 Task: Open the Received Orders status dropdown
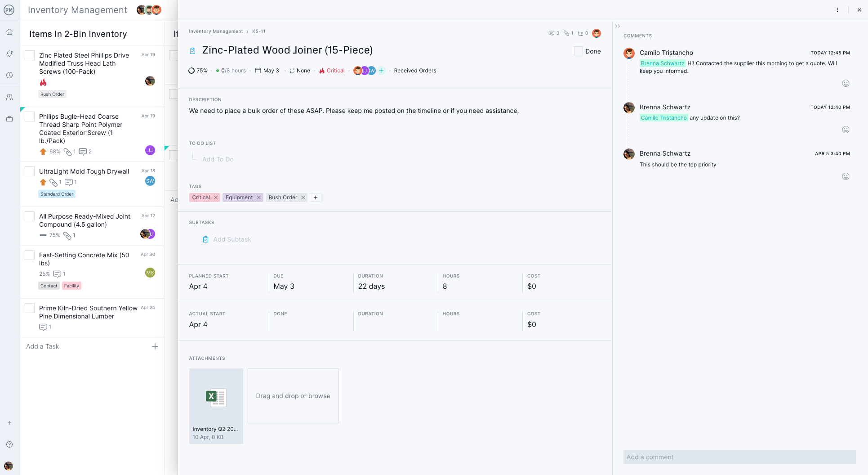pos(415,71)
